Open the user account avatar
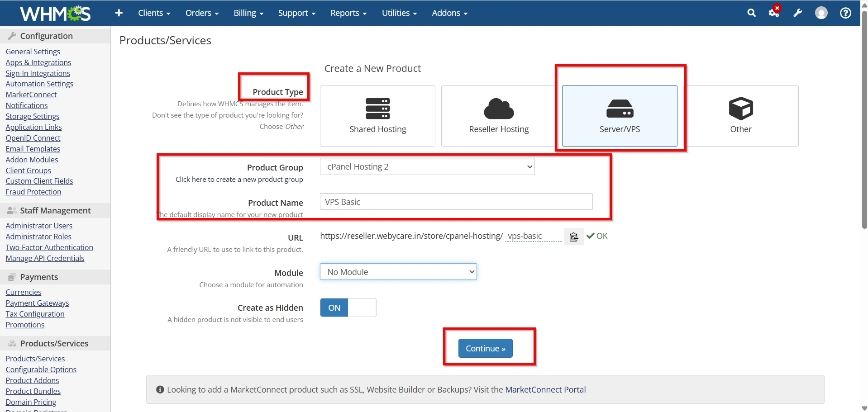 click(821, 13)
